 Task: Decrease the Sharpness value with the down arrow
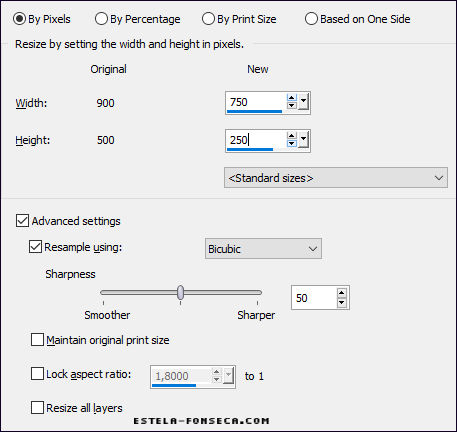pyautogui.click(x=342, y=302)
